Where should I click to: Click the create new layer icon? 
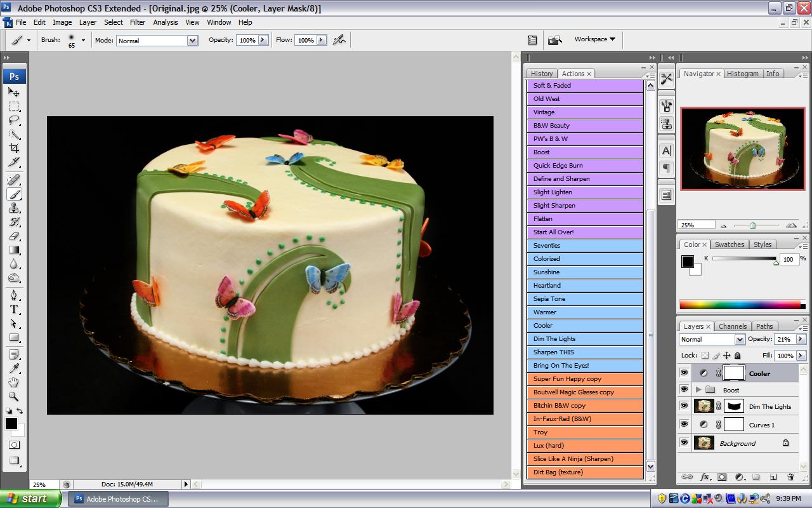773,477
